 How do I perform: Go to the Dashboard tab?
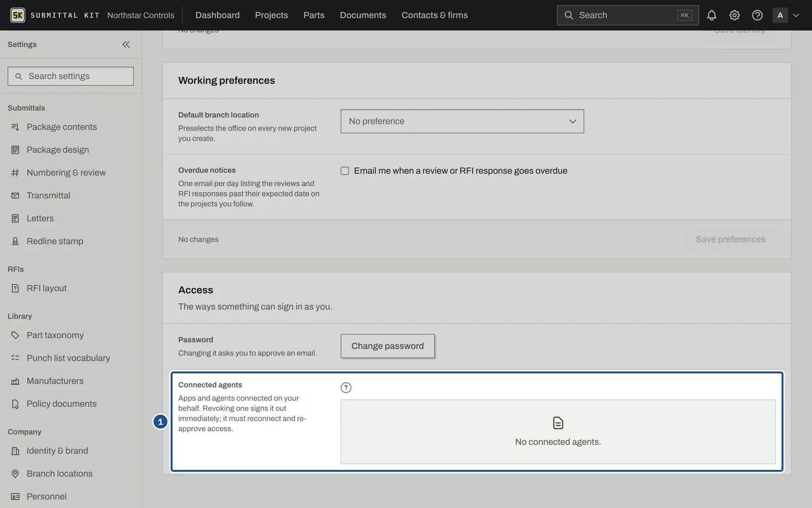coord(217,15)
